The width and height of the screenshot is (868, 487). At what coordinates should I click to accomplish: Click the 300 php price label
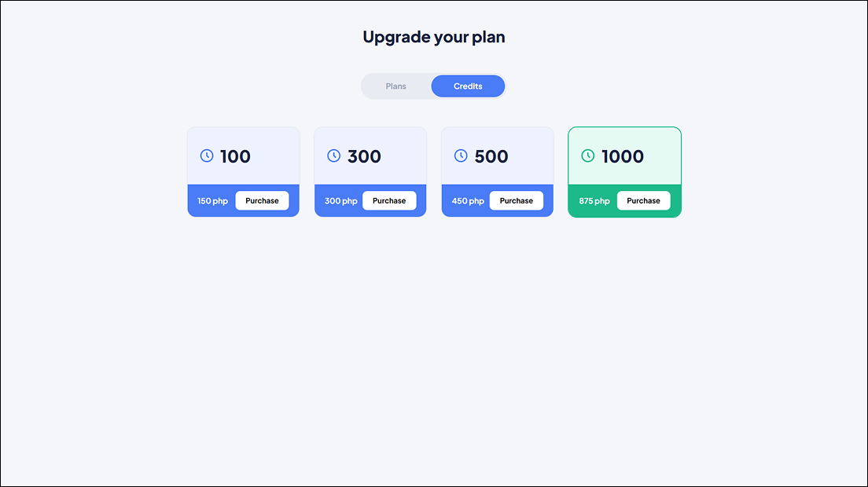click(341, 201)
